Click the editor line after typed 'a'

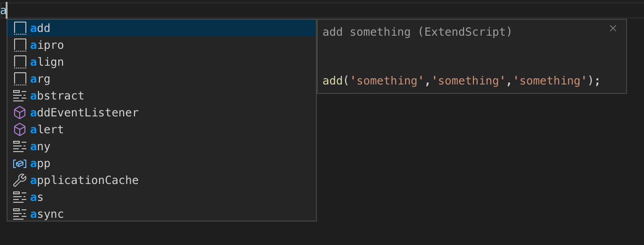point(282,9)
